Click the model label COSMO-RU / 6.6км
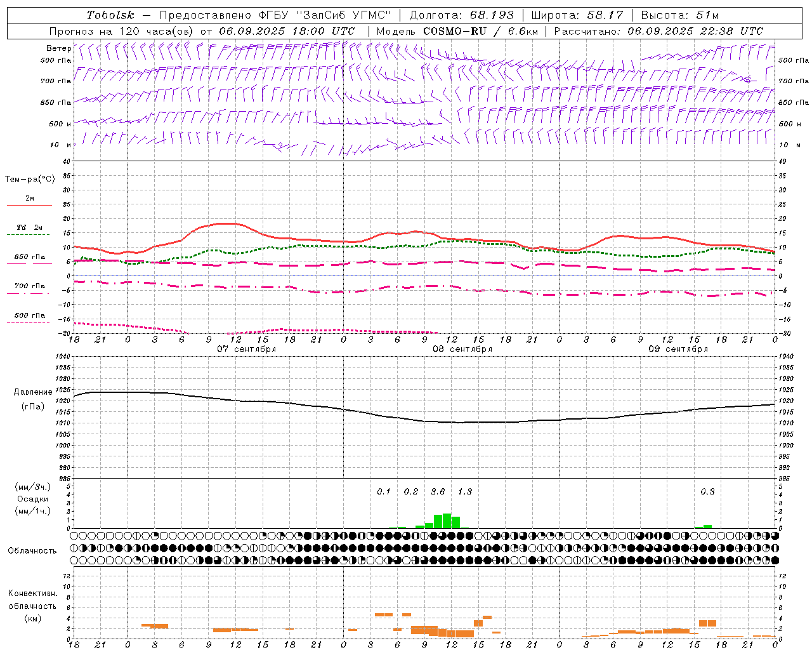Screen dimensions: 812x650 coord(481,31)
